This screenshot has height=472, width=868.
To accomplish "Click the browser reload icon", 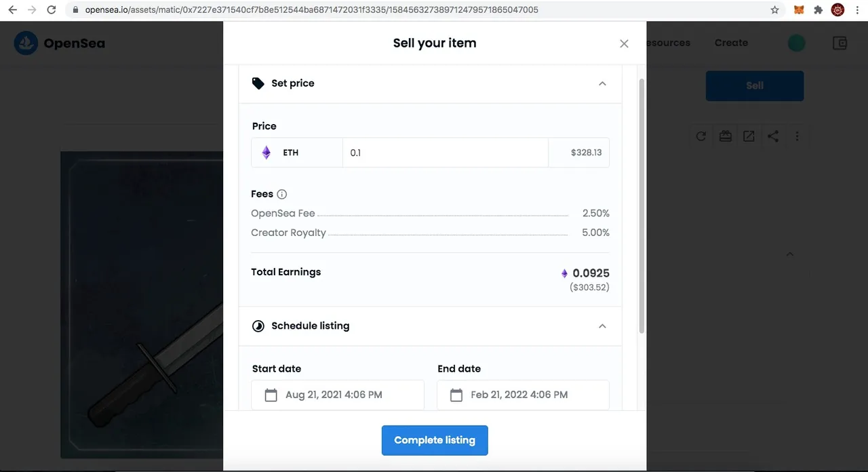I will [x=52, y=10].
